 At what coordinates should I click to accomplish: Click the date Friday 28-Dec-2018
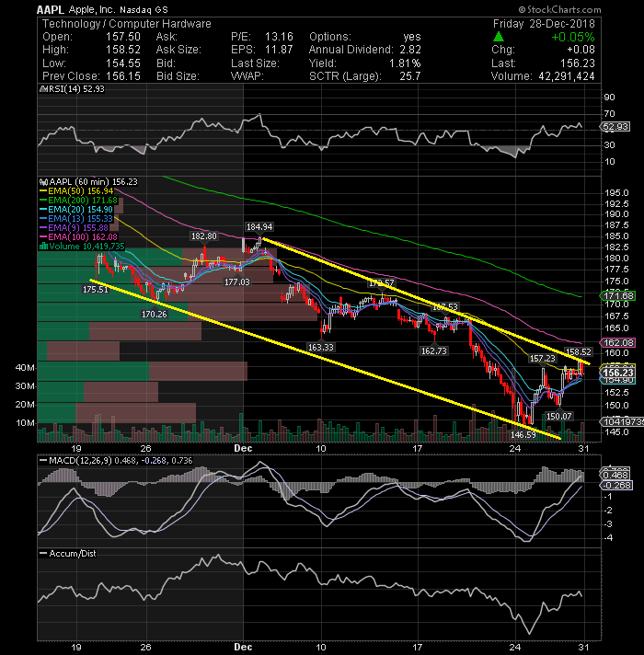(x=544, y=24)
